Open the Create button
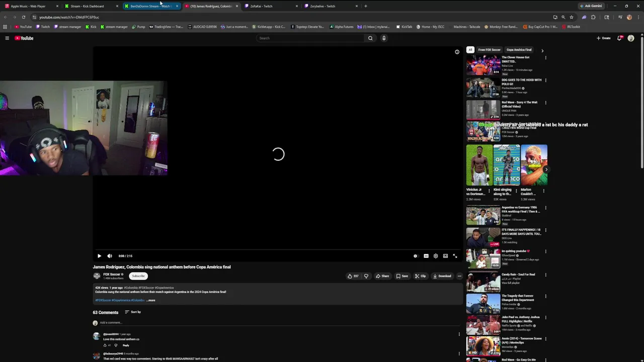The height and width of the screenshot is (362, 644). click(604, 38)
